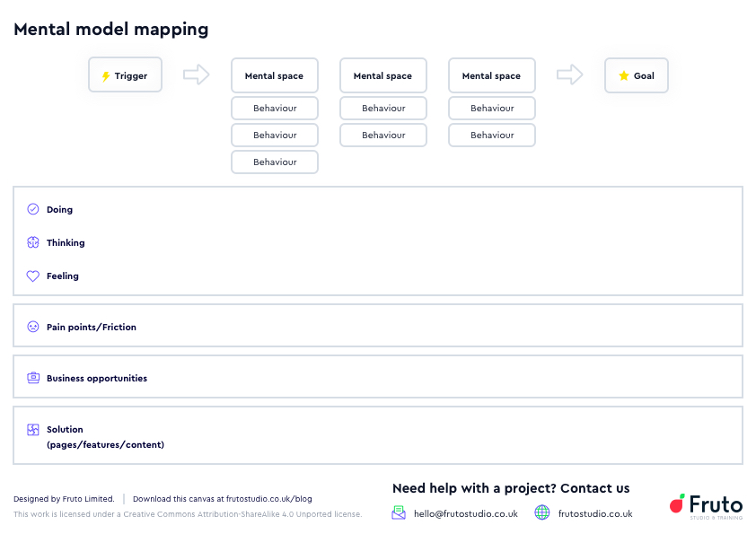This screenshot has width=756, height=534.
Task: Select the Thinking brain icon
Action: pos(33,242)
